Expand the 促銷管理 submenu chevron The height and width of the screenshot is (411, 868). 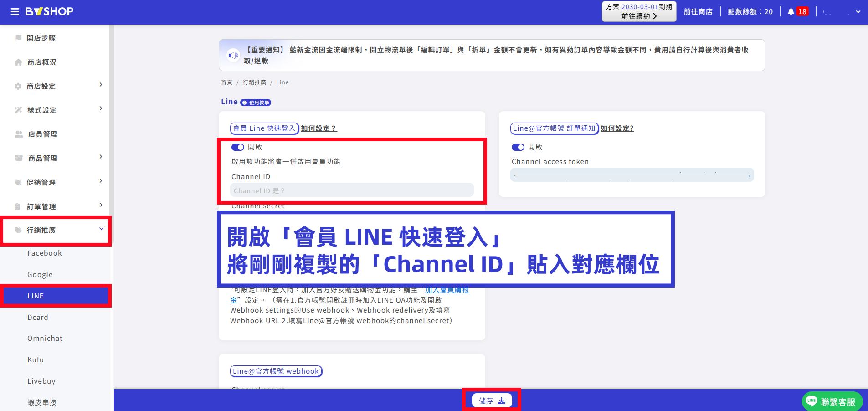click(101, 181)
